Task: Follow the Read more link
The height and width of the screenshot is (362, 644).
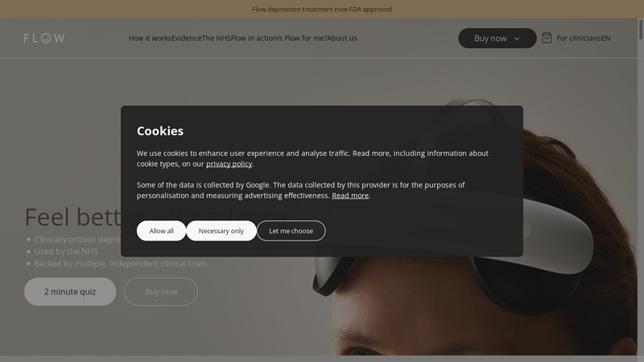Action: 350,195
